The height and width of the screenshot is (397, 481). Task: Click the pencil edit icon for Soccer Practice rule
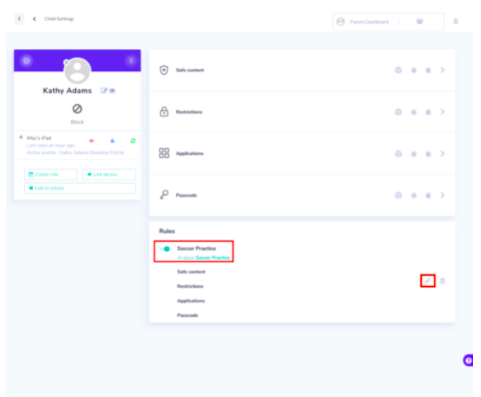[428, 281]
